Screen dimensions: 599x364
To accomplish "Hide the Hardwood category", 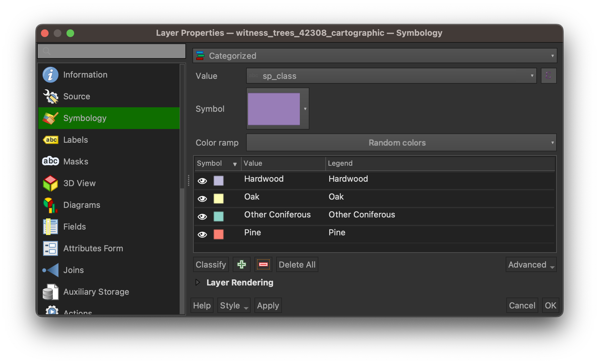I will (x=202, y=181).
